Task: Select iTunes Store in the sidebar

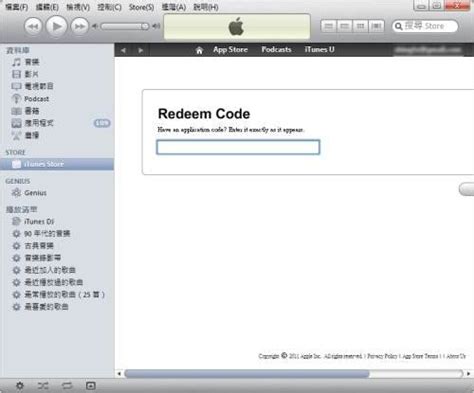Action: (x=57, y=164)
